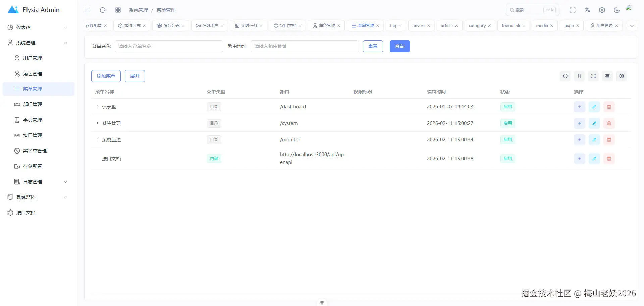The width and height of the screenshot is (644, 306).
Task: Open 用户管理 in the sidebar
Action: point(39,58)
